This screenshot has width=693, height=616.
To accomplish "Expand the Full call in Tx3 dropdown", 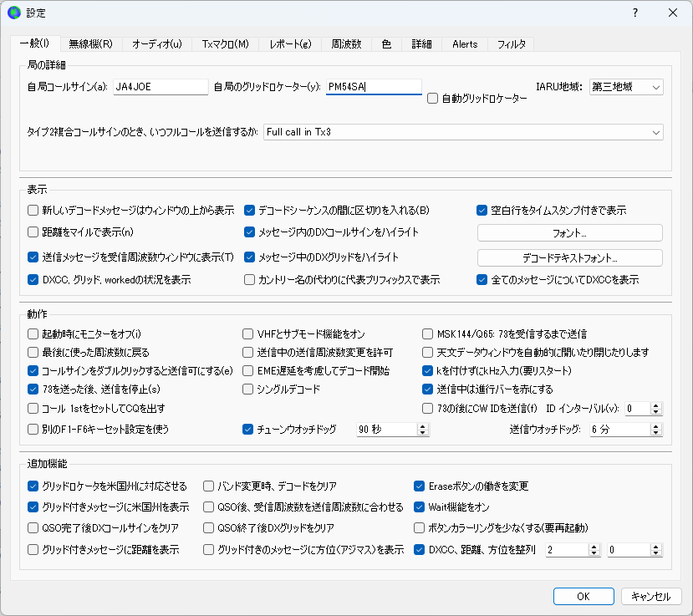I will [x=463, y=132].
